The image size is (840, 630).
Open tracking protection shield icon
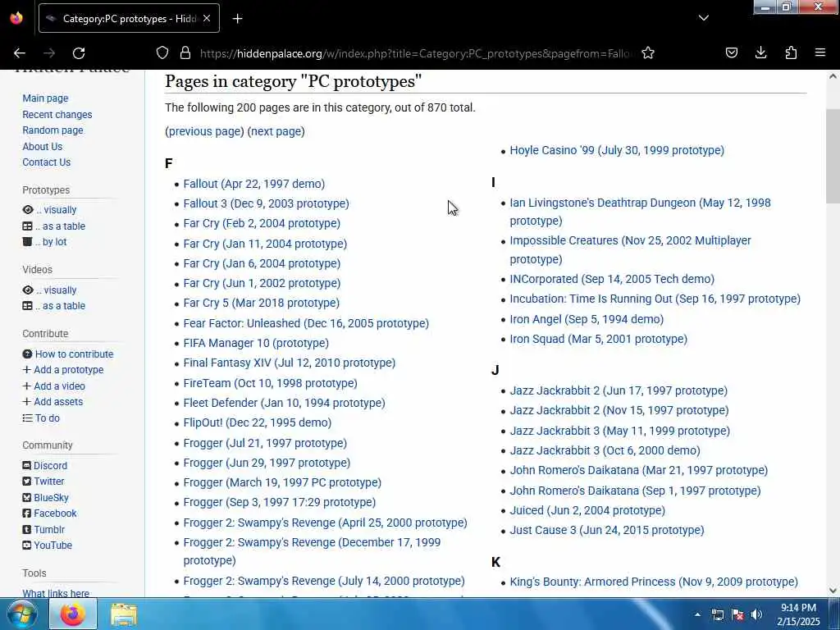tap(162, 52)
